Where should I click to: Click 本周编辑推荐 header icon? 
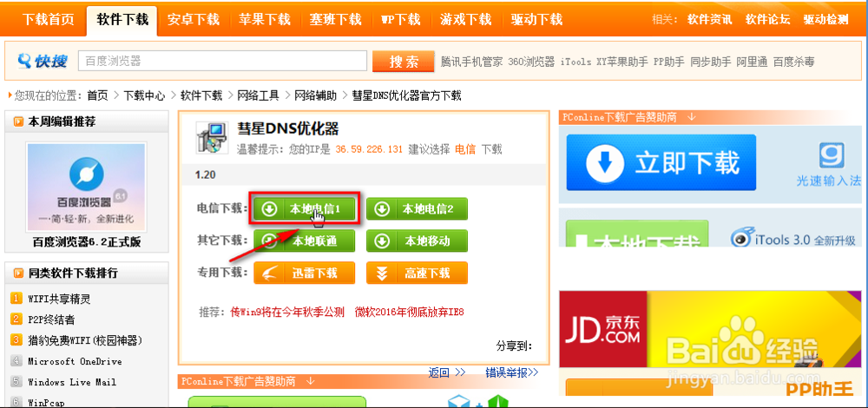(x=19, y=122)
